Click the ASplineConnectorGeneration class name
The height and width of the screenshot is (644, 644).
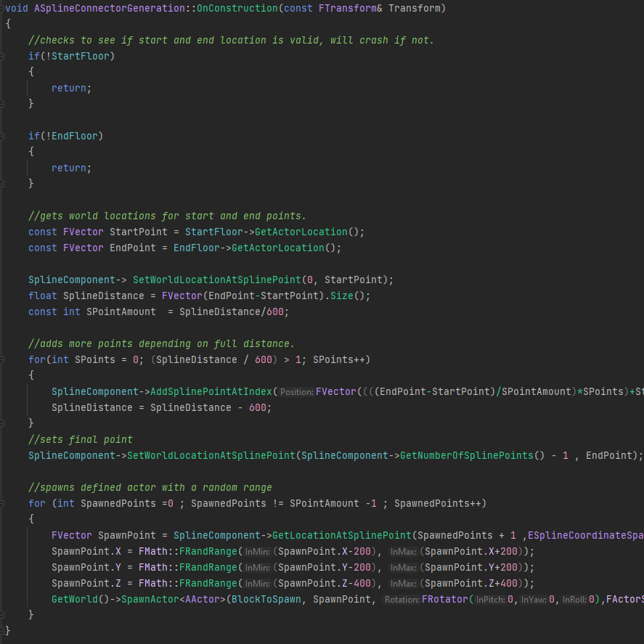point(109,8)
